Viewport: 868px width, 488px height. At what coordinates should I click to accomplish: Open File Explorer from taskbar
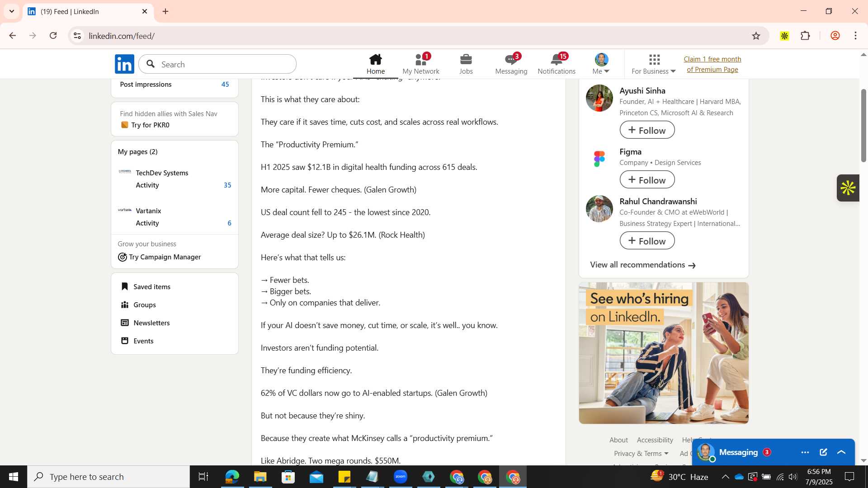coord(260,477)
